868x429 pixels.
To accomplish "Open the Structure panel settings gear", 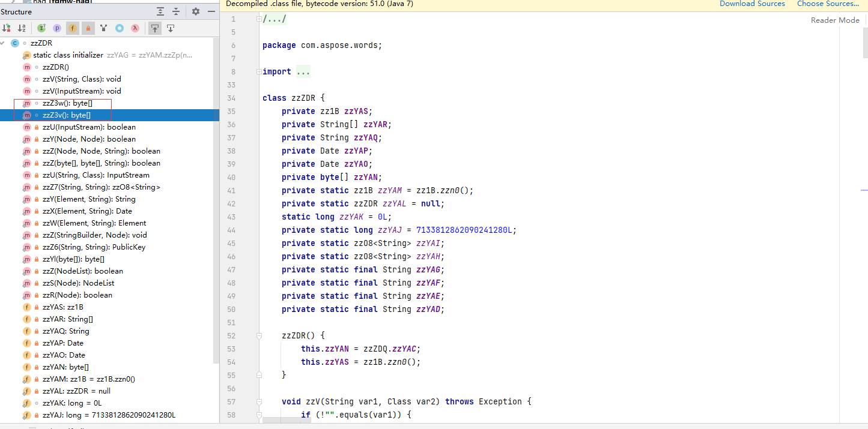I will click(x=195, y=11).
